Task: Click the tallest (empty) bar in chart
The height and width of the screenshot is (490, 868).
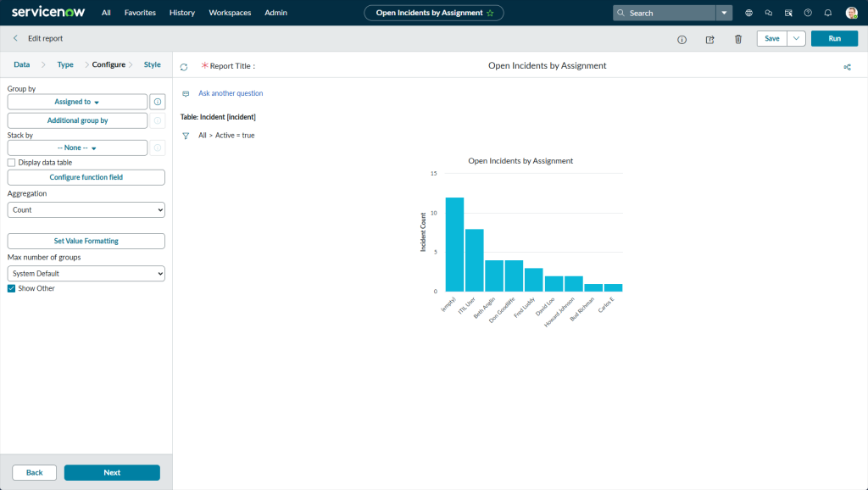Action: pyautogui.click(x=454, y=246)
